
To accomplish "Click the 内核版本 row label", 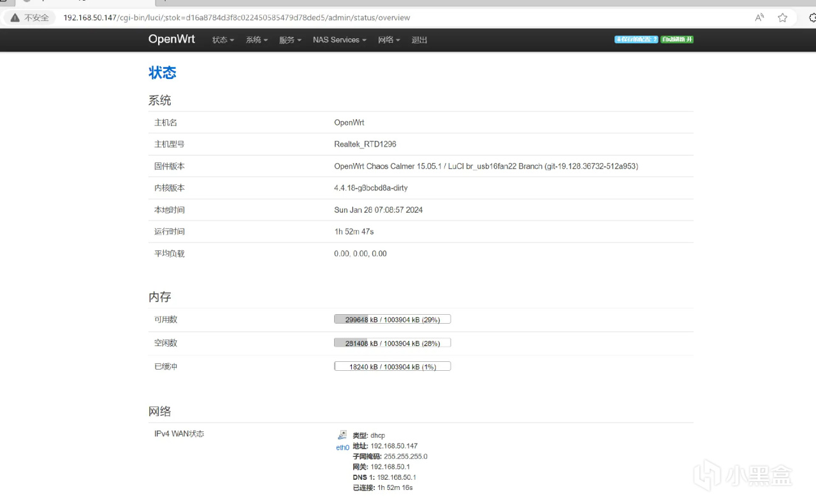I will coord(170,188).
